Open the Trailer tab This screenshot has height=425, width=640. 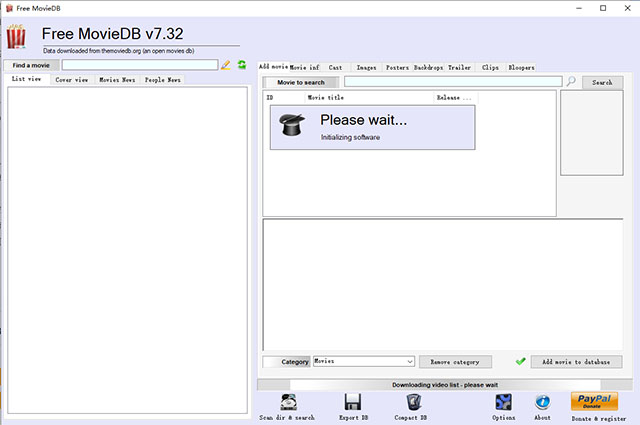click(x=460, y=67)
